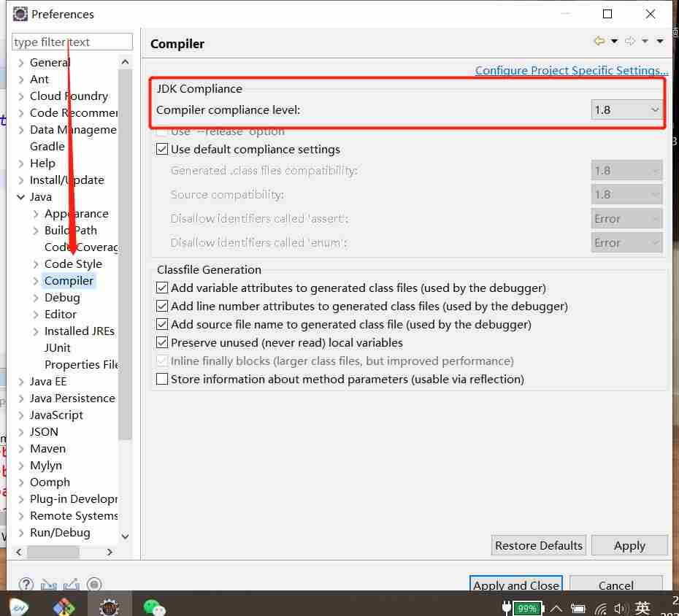Click the volume speaker tray icon
The width and height of the screenshot is (679, 616).
pos(620,609)
